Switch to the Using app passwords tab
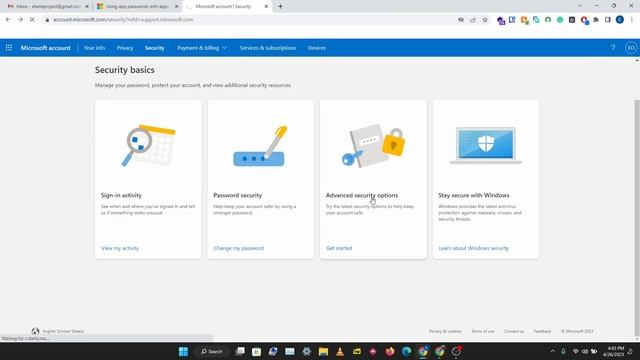The height and width of the screenshot is (360, 640). pyautogui.click(x=138, y=7)
